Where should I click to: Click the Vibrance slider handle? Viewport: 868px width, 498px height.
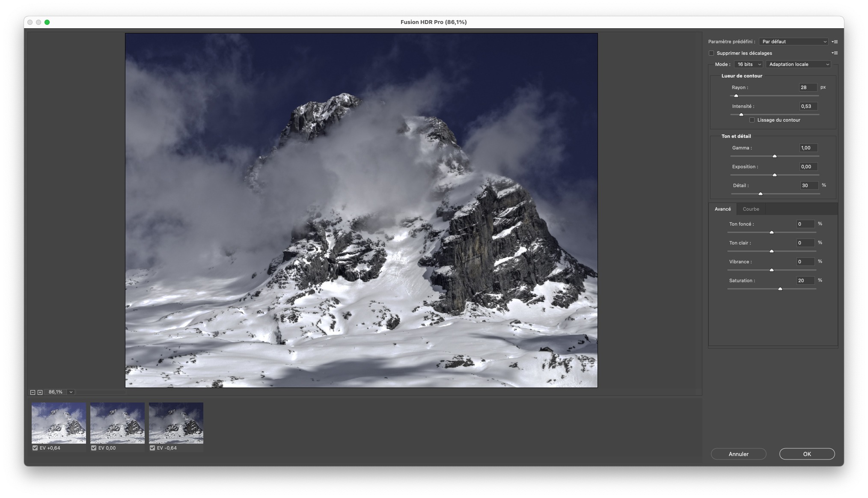click(772, 270)
